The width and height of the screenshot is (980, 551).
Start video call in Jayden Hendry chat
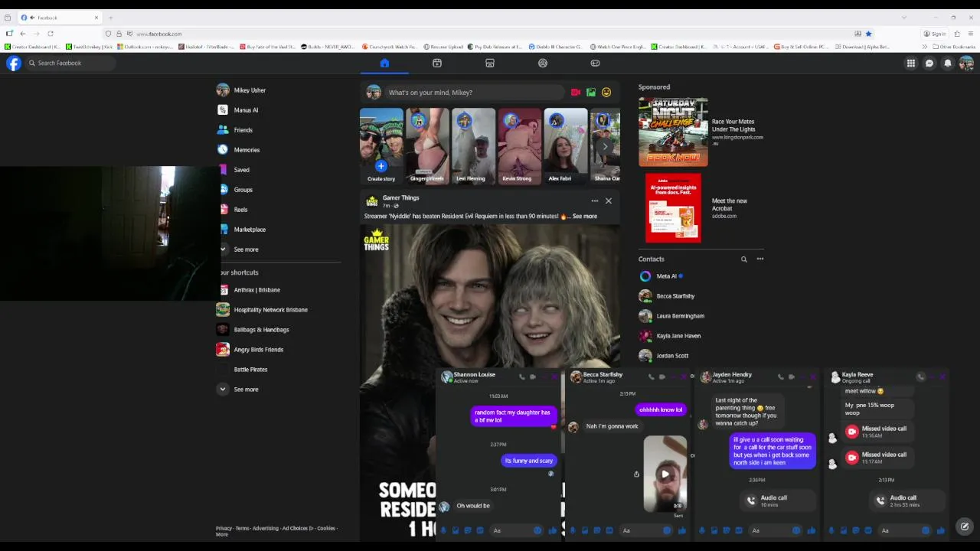coord(792,377)
